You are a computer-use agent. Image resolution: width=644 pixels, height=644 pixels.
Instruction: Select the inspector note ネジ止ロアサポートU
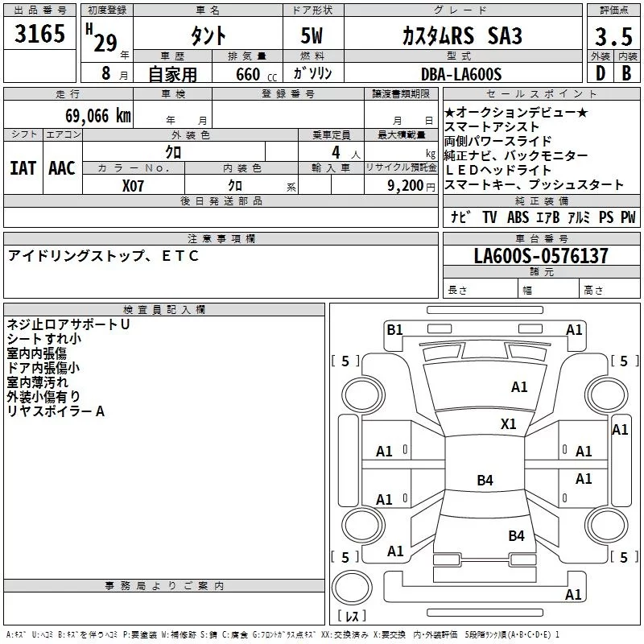[x=68, y=324]
